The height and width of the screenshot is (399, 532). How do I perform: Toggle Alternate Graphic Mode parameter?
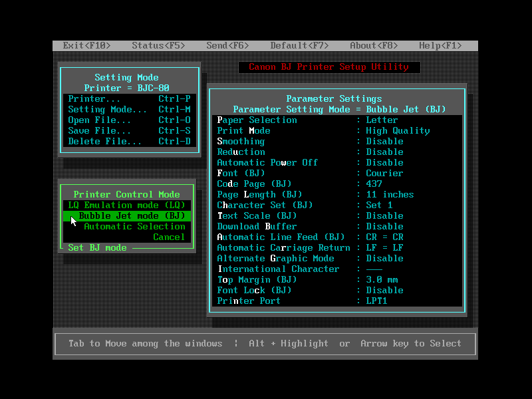click(337, 258)
